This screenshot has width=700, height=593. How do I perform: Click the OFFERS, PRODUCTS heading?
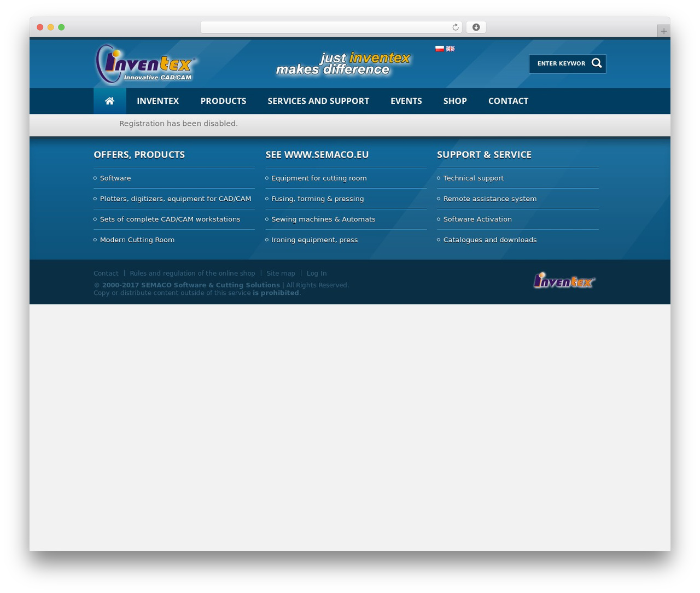[x=139, y=155]
